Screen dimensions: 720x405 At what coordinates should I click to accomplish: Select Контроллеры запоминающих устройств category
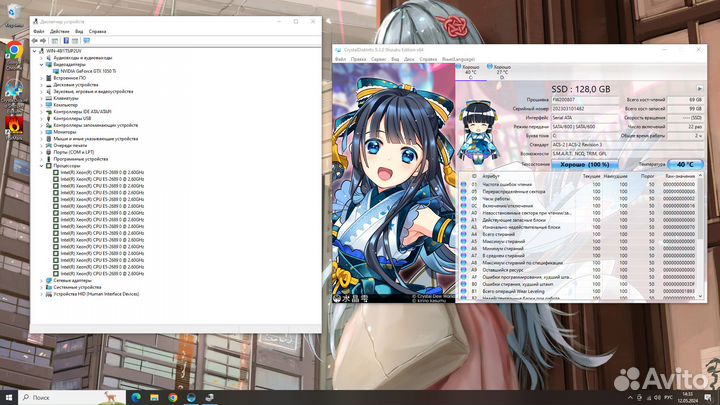(96, 125)
